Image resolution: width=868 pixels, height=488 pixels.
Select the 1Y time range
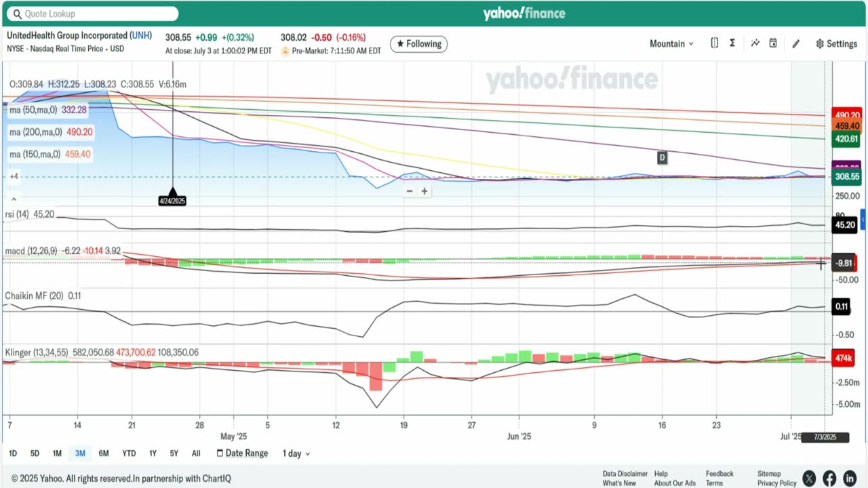click(x=153, y=453)
